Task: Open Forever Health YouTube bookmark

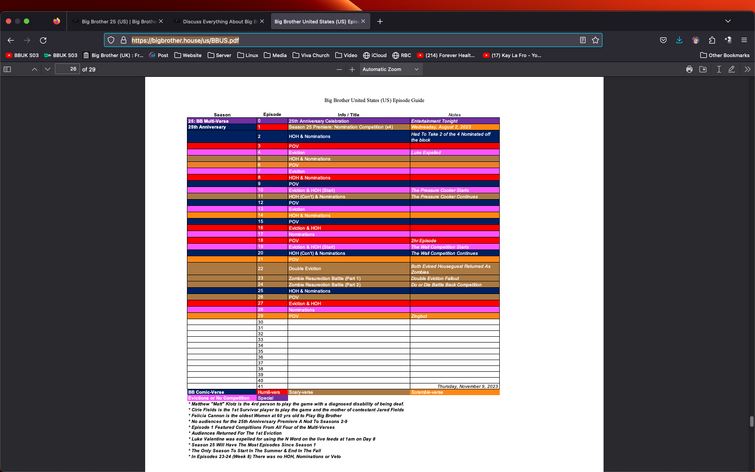Action: coord(446,55)
